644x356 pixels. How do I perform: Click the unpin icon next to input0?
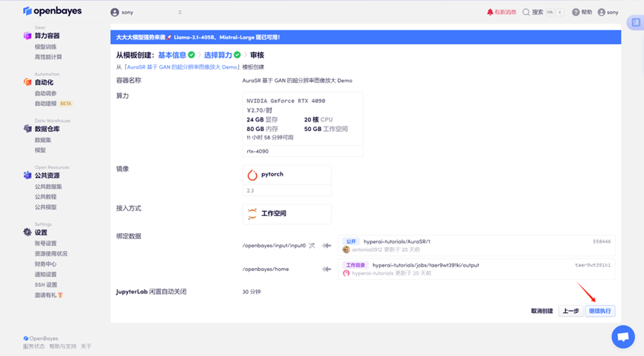click(x=312, y=246)
